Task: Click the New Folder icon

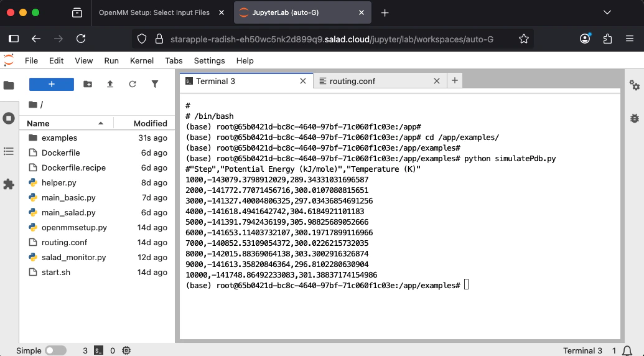Action: click(88, 84)
